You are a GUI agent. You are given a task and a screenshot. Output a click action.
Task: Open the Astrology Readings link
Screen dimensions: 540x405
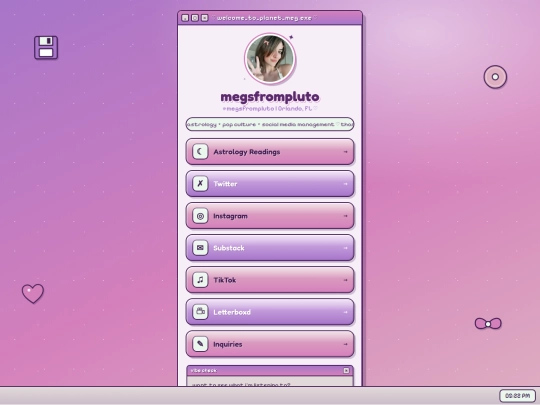270,152
